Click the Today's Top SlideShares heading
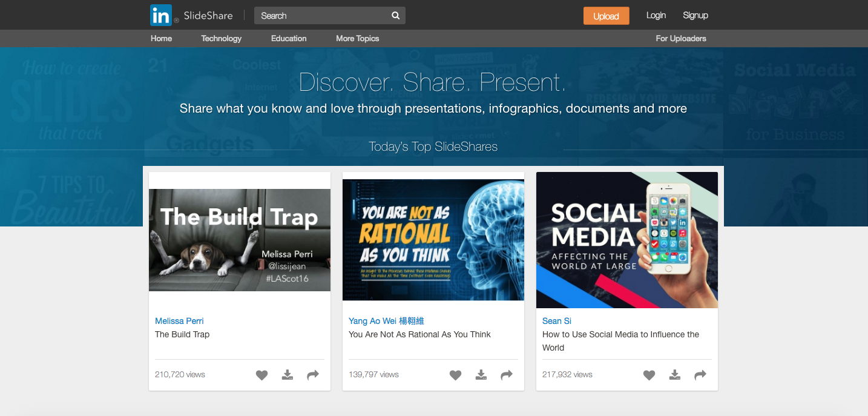 pos(433,147)
